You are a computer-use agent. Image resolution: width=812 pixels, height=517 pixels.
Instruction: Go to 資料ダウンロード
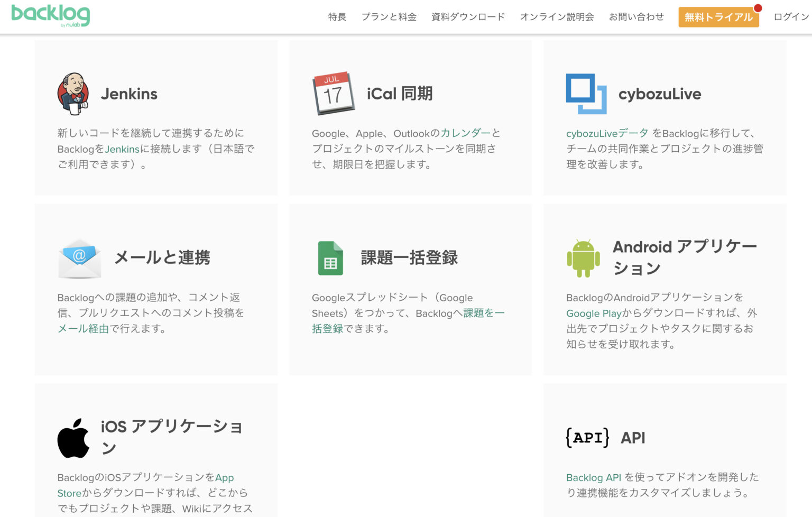[468, 17]
